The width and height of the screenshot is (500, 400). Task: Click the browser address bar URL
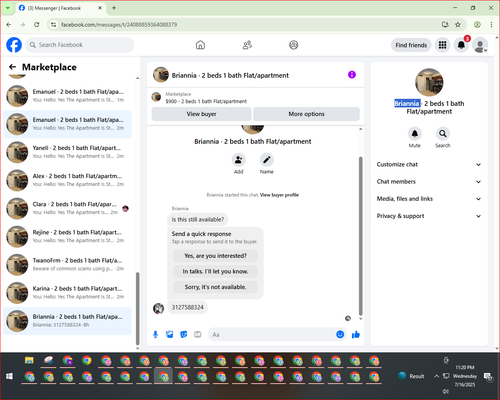119,25
